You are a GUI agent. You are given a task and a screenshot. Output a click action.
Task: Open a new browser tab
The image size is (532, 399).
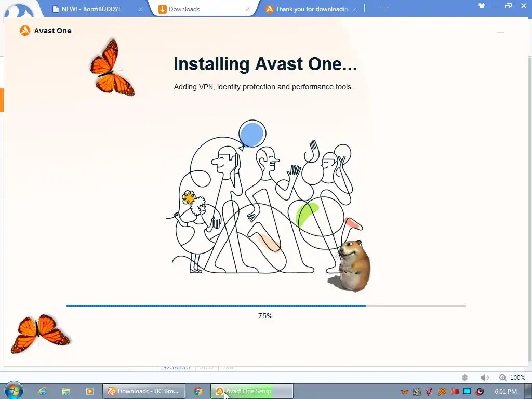coord(385,8)
